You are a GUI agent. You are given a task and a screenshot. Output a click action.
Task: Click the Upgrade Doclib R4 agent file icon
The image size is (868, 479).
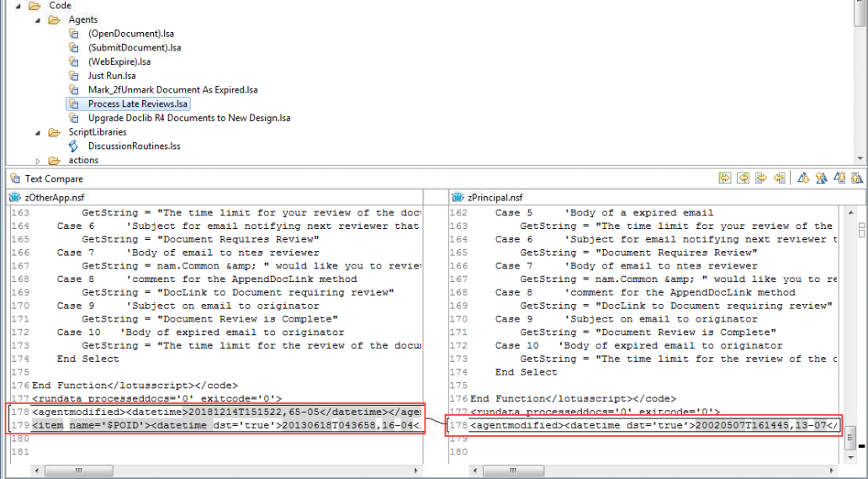click(x=74, y=117)
